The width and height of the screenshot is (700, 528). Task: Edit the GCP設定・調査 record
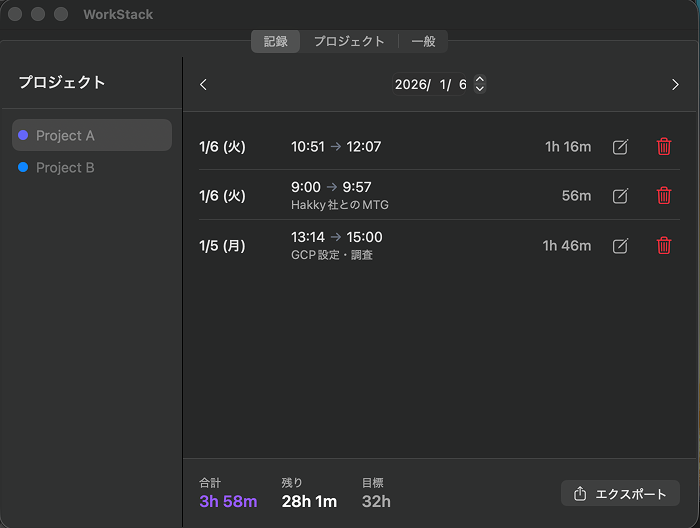[620, 246]
